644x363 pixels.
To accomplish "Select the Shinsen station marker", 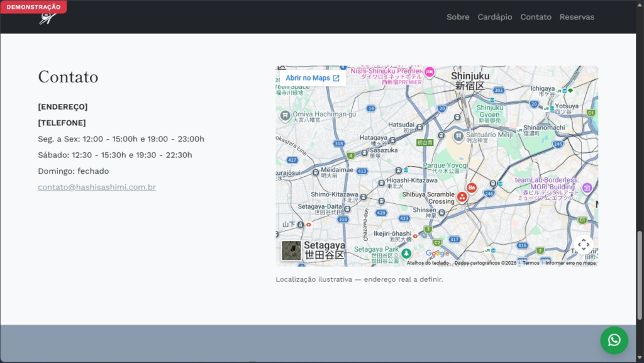I will 441,212.
